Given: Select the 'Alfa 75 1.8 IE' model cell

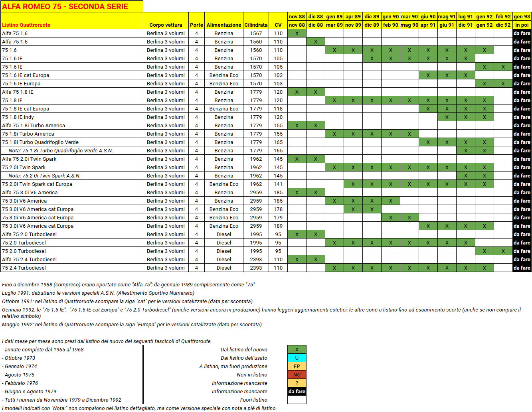Looking at the screenshot, I should point(72,92).
